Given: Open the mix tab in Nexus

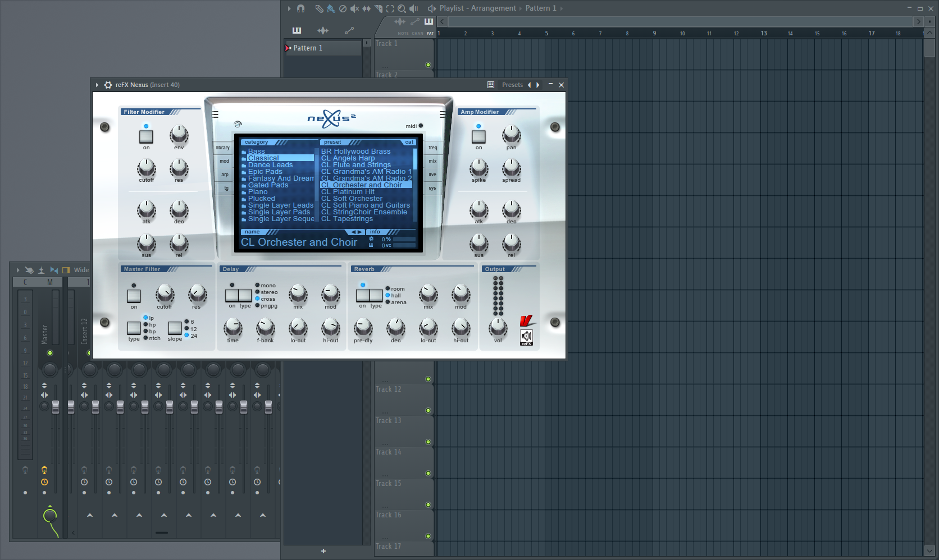Looking at the screenshot, I should click(432, 161).
